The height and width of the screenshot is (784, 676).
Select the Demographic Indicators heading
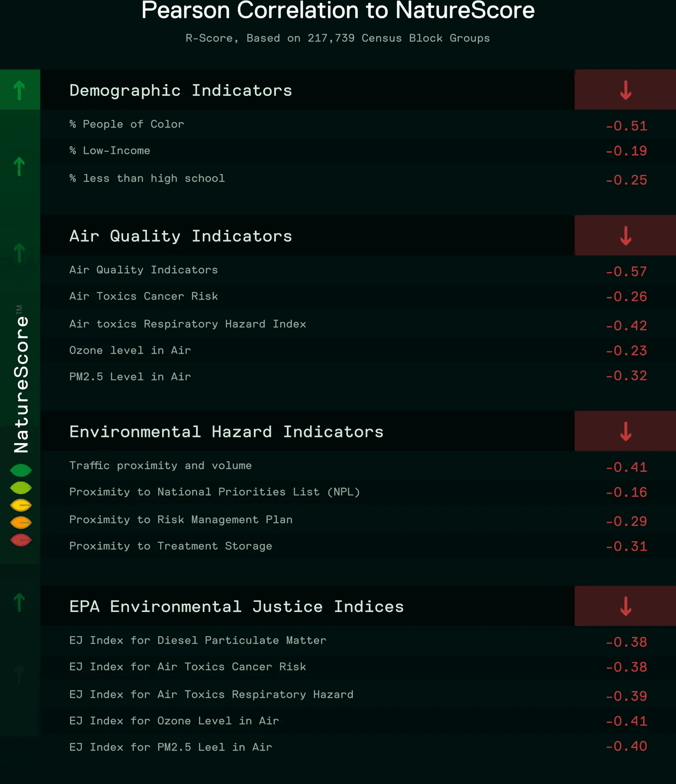pyautogui.click(x=180, y=91)
